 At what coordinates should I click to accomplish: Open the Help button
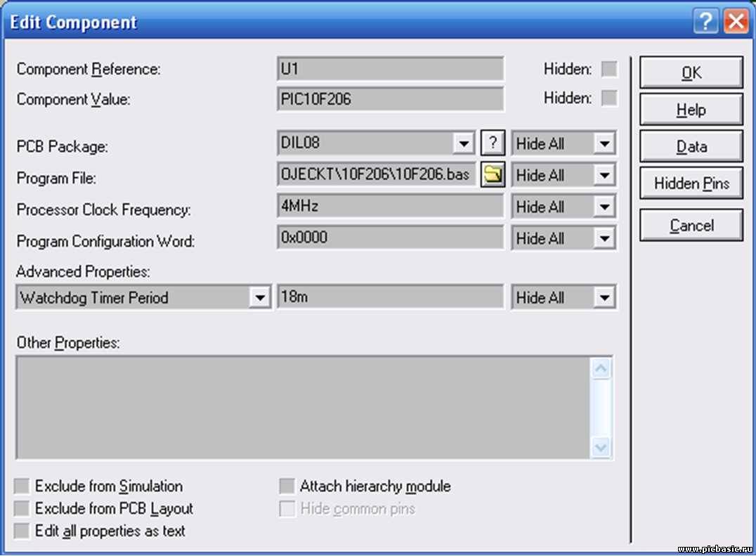(691, 110)
